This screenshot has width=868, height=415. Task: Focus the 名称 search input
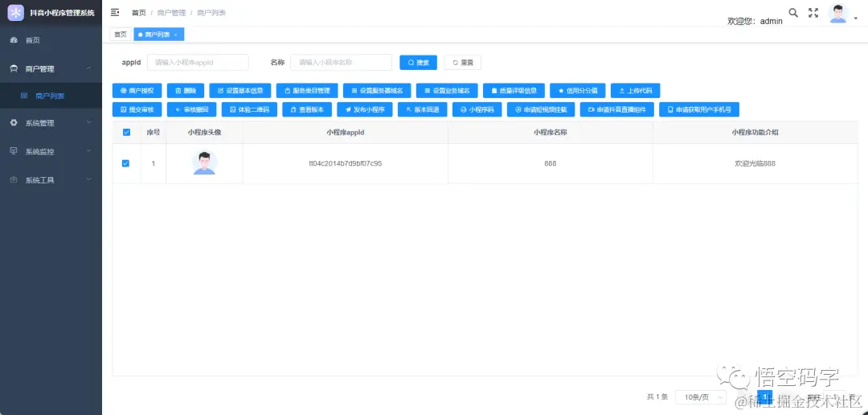tap(341, 63)
